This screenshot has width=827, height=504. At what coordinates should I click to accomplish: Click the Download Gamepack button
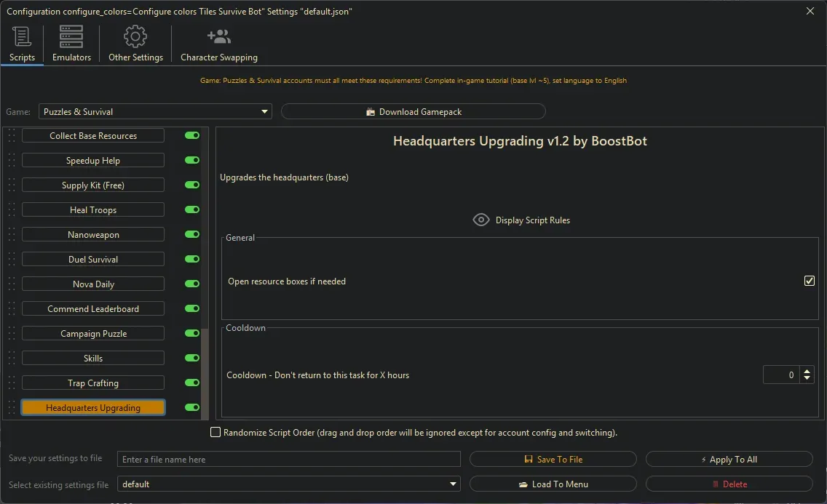point(413,112)
